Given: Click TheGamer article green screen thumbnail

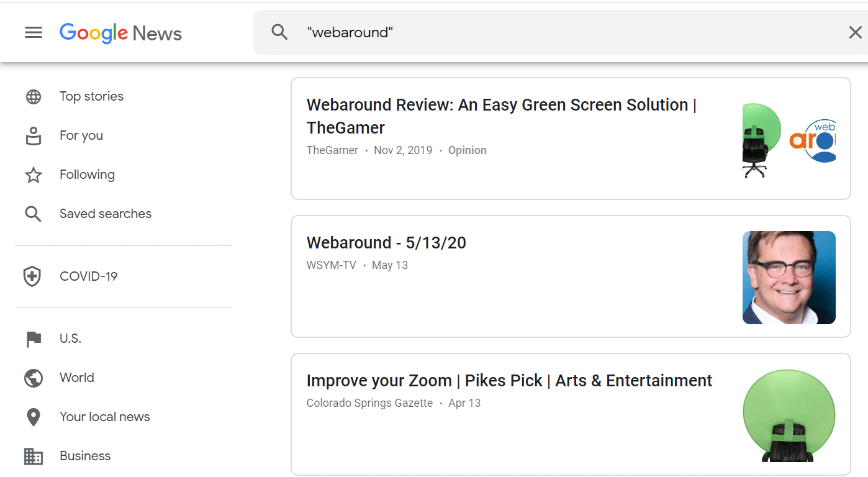Looking at the screenshot, I should (789, 140).
